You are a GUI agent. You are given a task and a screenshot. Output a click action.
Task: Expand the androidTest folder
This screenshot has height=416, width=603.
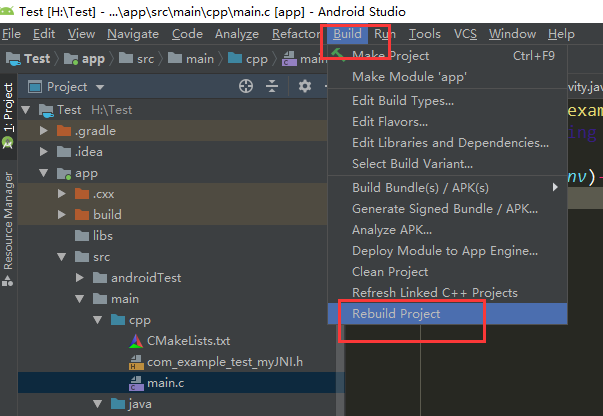coord(80,278)
